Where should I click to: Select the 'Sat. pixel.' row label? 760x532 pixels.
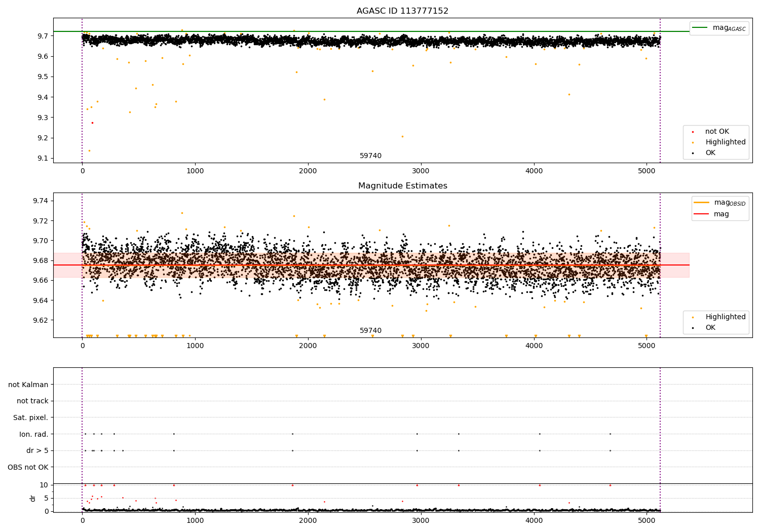(x=30, y=417)
